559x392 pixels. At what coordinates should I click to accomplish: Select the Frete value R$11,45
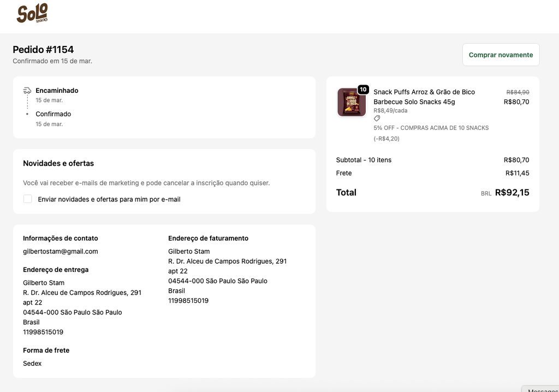tap(518, 173)
